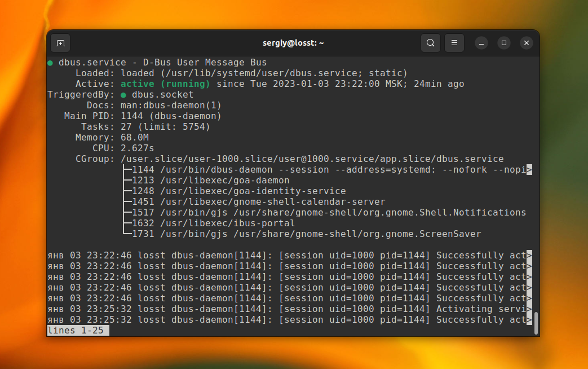This screenshot has width=588, height=369.
Task: Click the window maximize button
Action: (503, 43)
